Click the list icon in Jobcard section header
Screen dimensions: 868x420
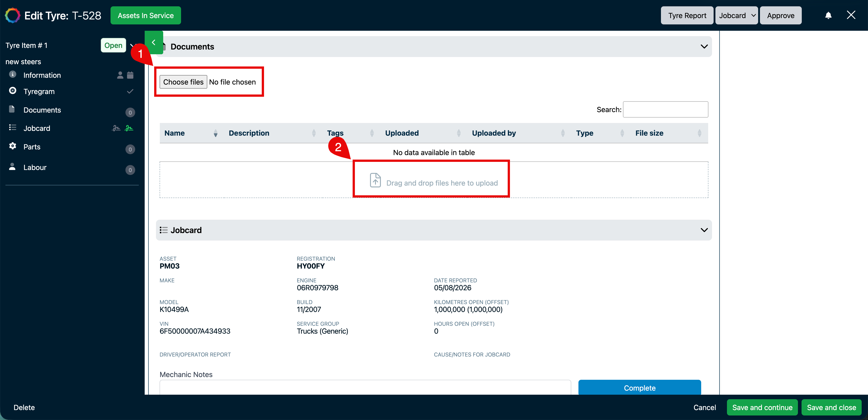164,230
